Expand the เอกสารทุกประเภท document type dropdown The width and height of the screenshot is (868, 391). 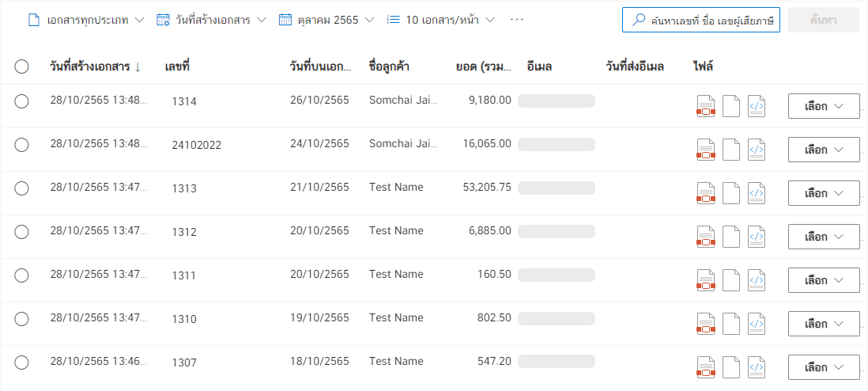point(86,20)
